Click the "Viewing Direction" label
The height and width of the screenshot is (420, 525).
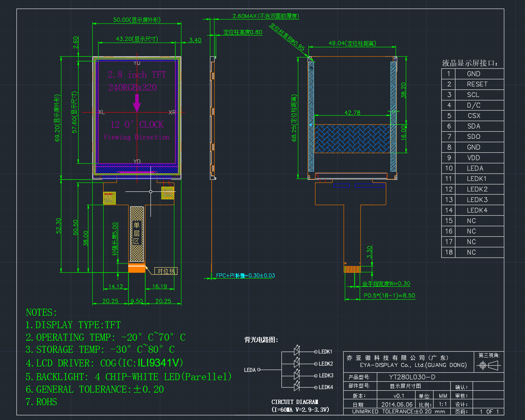(136, 137)
